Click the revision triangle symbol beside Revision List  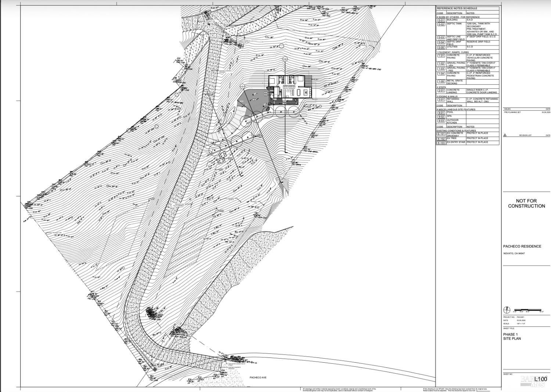(505, 135)
